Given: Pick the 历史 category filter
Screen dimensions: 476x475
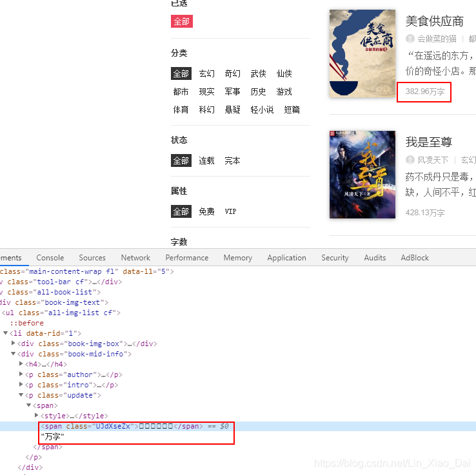Looking at the screenshot, I should [259, 92].
